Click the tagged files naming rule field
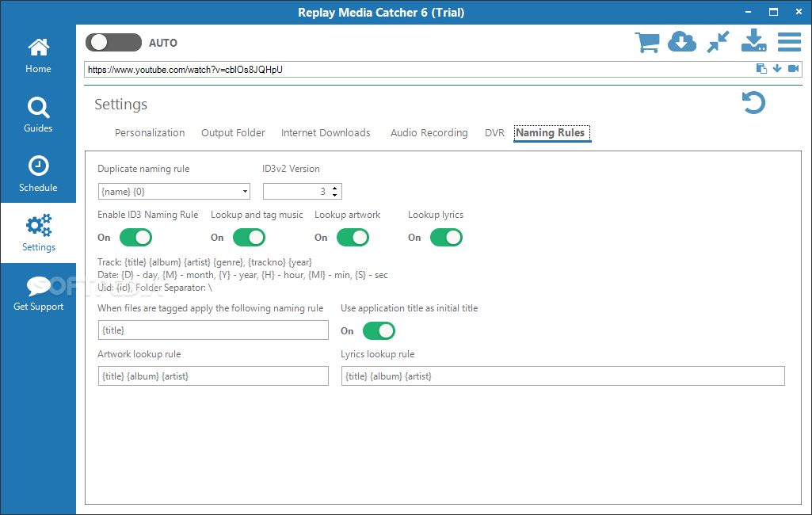812x515 pixels. 213,330
